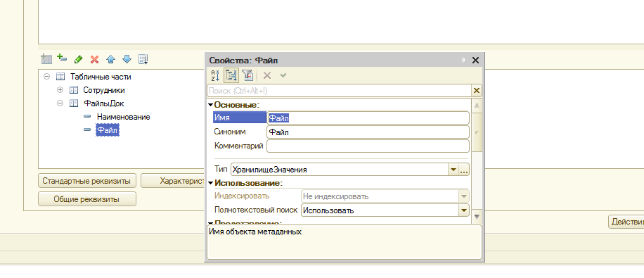The height and width of the screenshot is (278, 644).
Task: Click the green plus add attribute icon
Action: (62, 58)
